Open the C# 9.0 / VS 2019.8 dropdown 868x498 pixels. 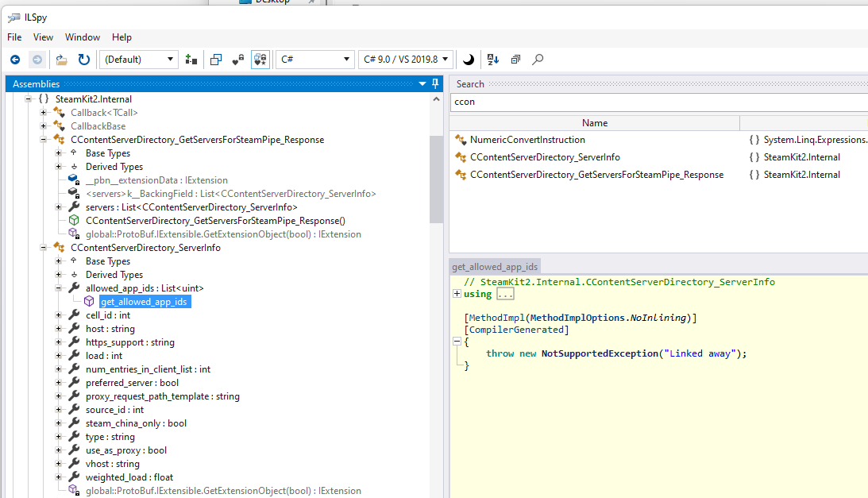(406, 59)
